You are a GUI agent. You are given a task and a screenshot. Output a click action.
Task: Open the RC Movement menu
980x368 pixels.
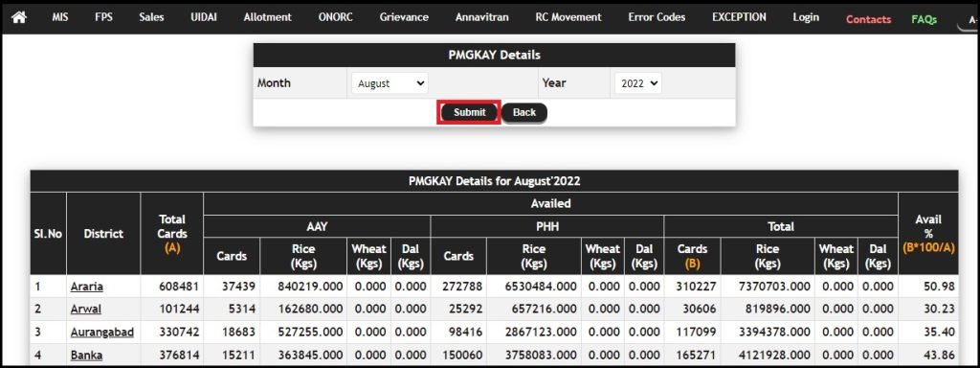568,17
